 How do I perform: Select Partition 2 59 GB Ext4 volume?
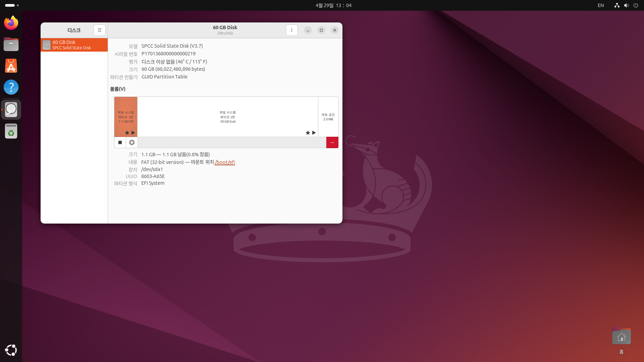point(228,117)
